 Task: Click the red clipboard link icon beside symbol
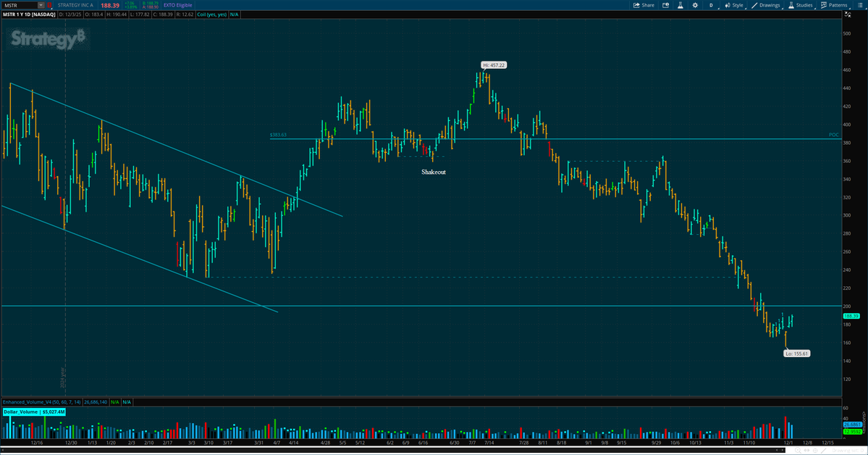coord(49,5)
